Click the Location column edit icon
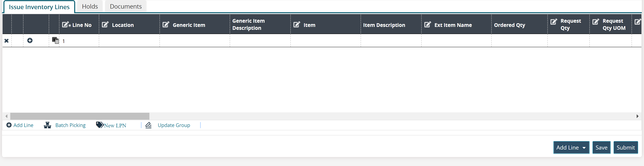Screen dimensions: 644x166 pos(105,25)
